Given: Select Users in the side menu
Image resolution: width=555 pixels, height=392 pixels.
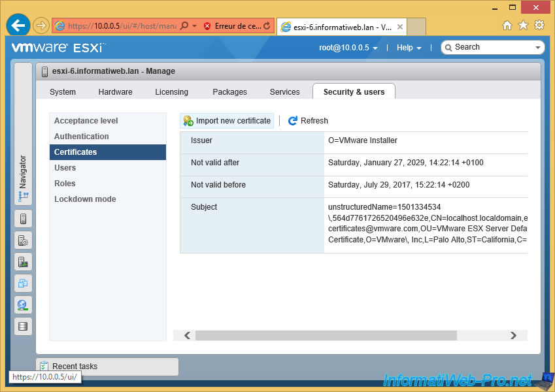Looking at the screenshot, I should tap(108, 168).
